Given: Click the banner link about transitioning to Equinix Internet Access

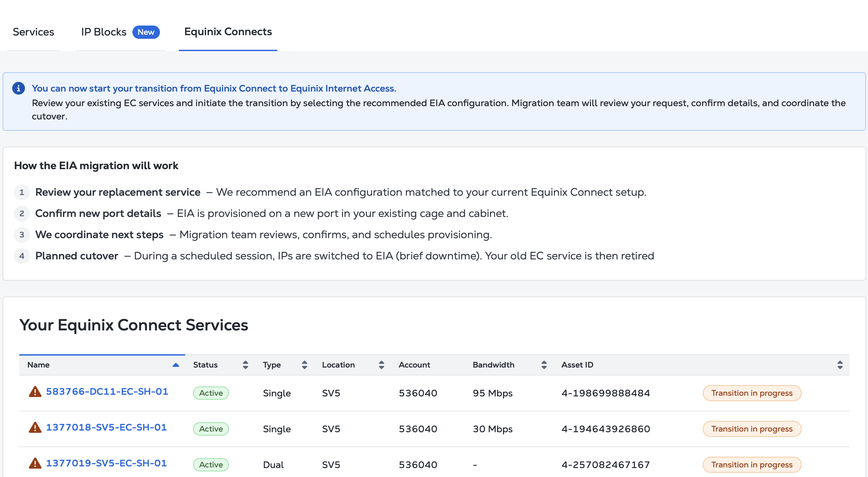Looking at the screenshot, I should point(214,88).
